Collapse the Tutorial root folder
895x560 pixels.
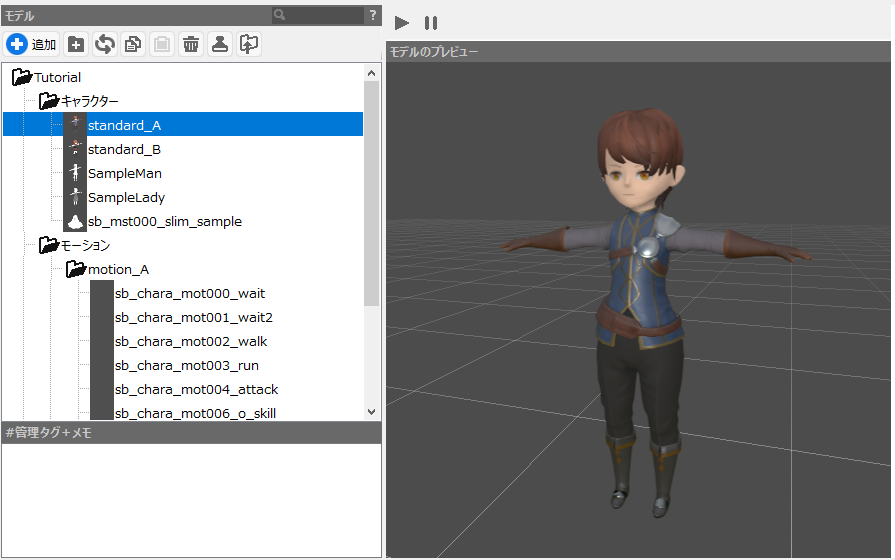click(22, 77)
